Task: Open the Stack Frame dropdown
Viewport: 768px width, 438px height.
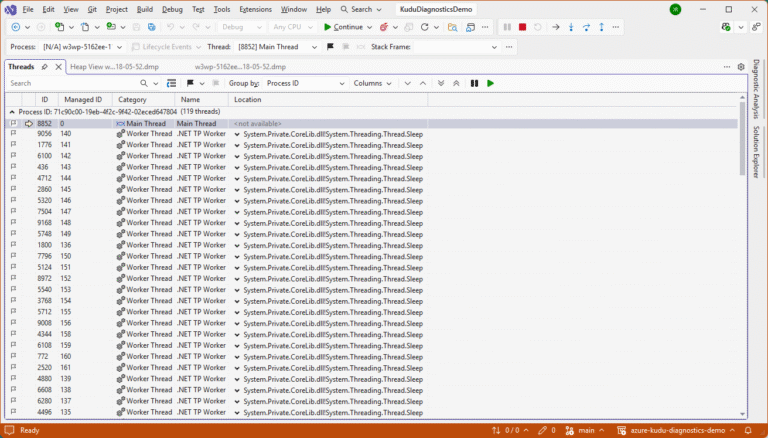Action: [x=456, y=47]
